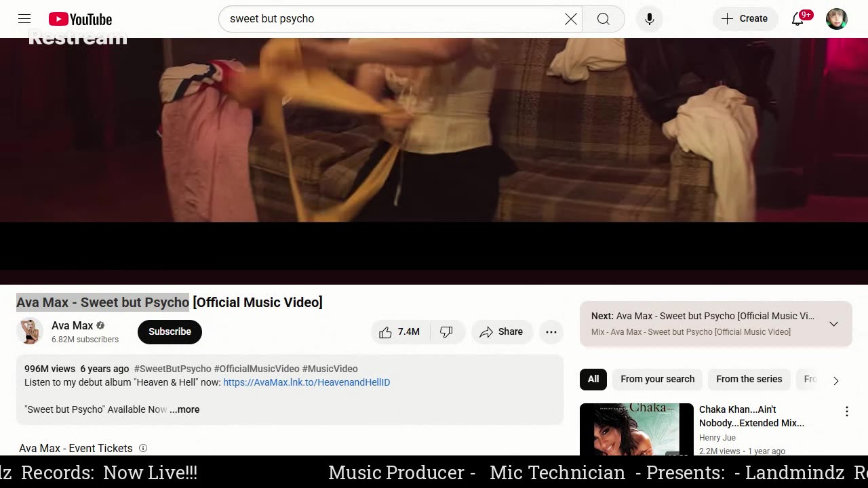Click the 2.2M views text

[x=719, y=451]
